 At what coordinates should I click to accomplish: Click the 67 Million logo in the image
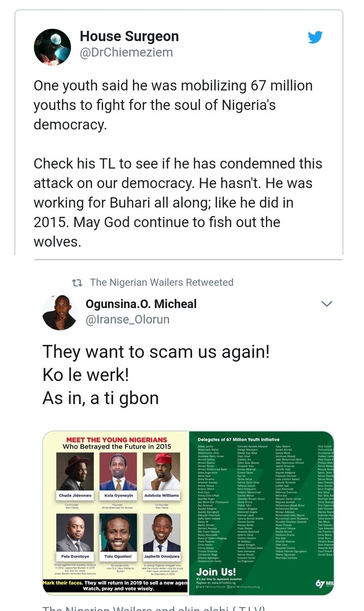(x=324, y=583)
